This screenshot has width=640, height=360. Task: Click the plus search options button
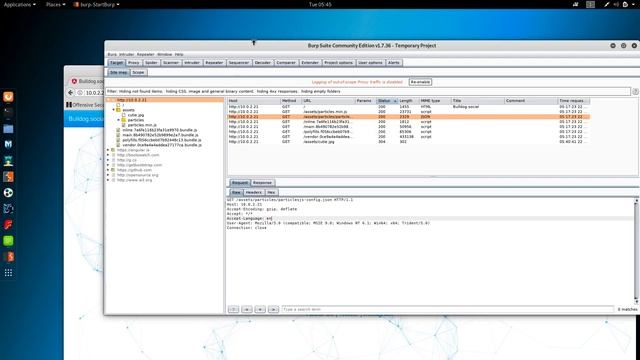(x=260, y=309)
